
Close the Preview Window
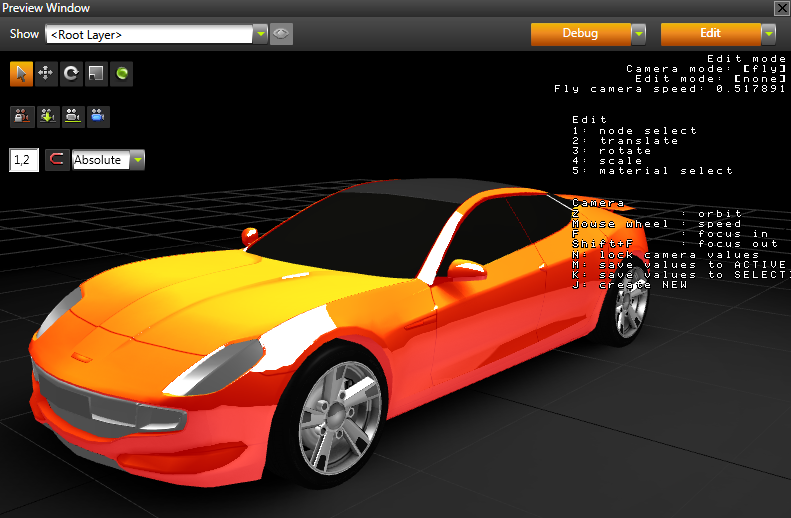(781, 8)
